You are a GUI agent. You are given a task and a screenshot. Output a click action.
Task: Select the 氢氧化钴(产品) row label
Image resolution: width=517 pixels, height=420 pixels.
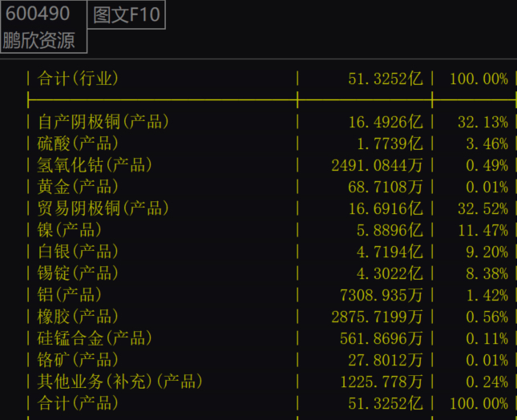coord(95,165)
